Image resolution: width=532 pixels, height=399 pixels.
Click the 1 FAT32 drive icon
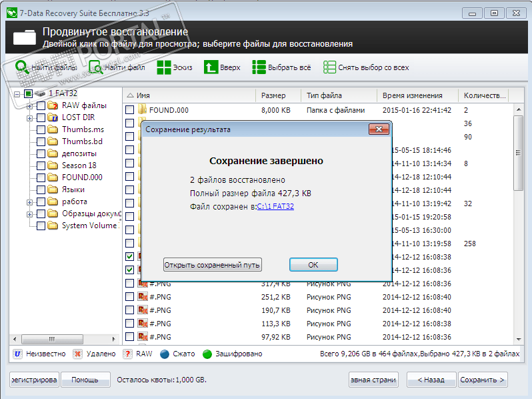coord(40,93)
